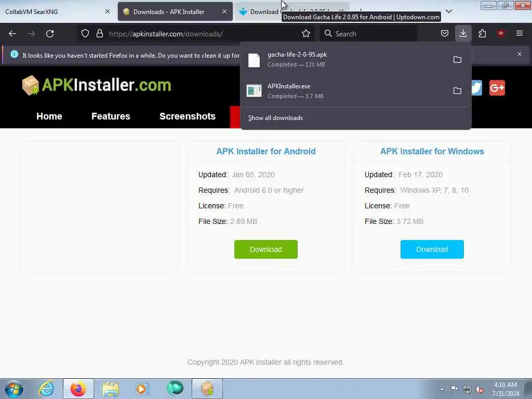Click the Windows XP, 7, 8, 10 text
Screen dimensions: 532x399
coord(434,190)
